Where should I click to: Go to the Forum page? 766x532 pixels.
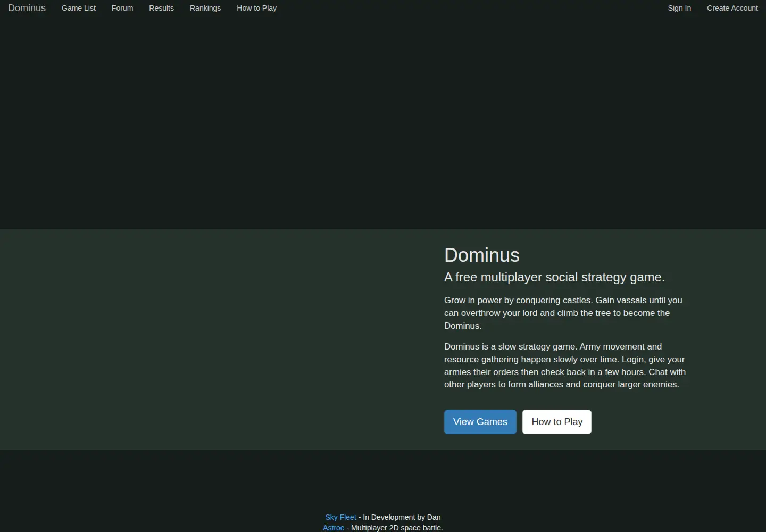click(122, 8)
